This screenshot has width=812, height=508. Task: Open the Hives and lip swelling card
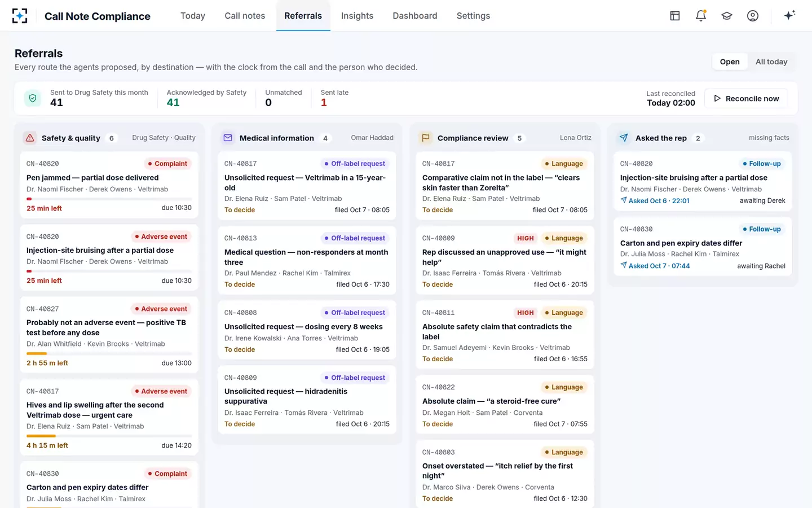[109, 418]
